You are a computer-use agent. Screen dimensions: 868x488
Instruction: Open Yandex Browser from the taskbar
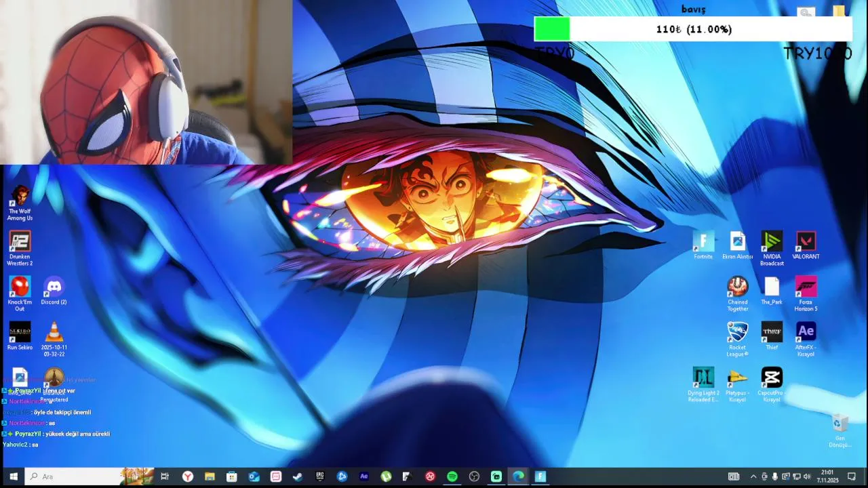click(188, 476)
